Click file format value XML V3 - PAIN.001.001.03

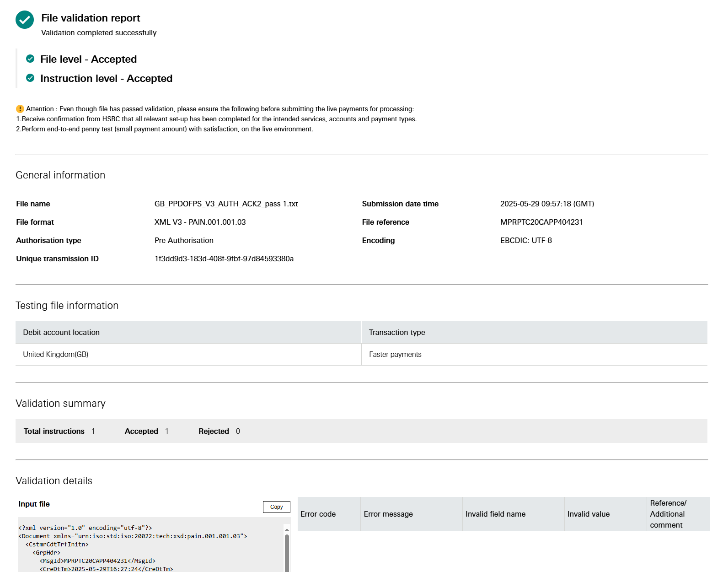200,222
